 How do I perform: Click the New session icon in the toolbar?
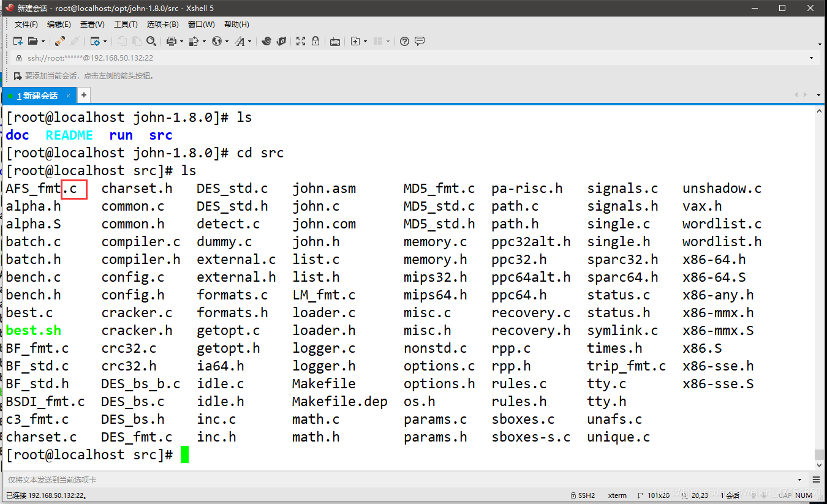tap(18, 41)
